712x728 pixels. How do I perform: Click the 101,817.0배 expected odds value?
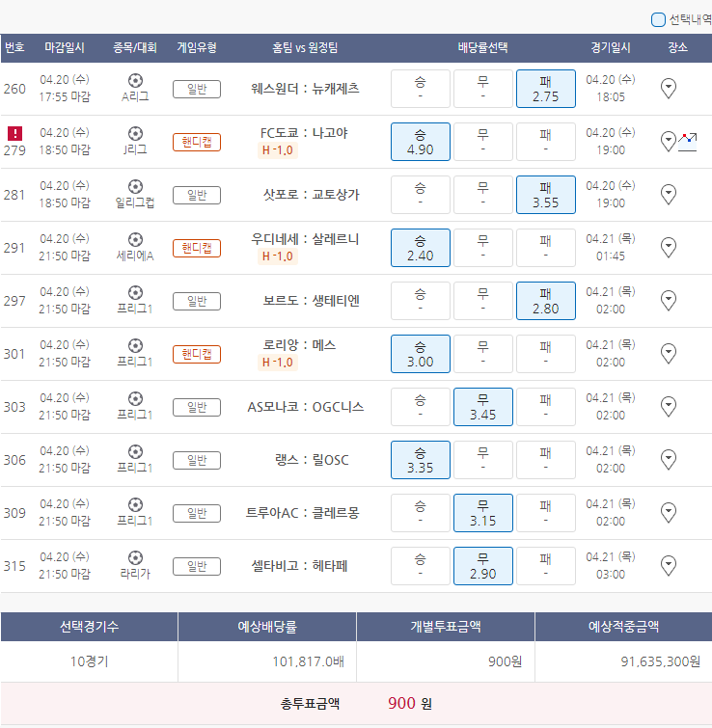(308, 661)
